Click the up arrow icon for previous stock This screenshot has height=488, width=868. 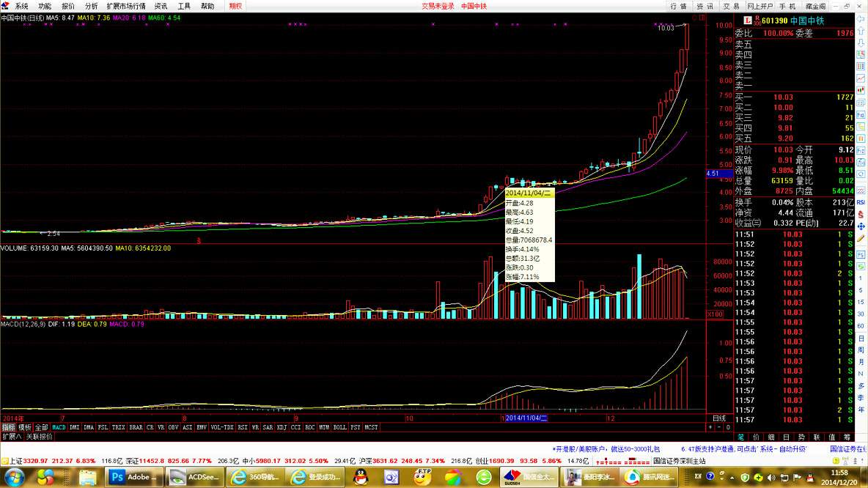[x=861, y=31]
